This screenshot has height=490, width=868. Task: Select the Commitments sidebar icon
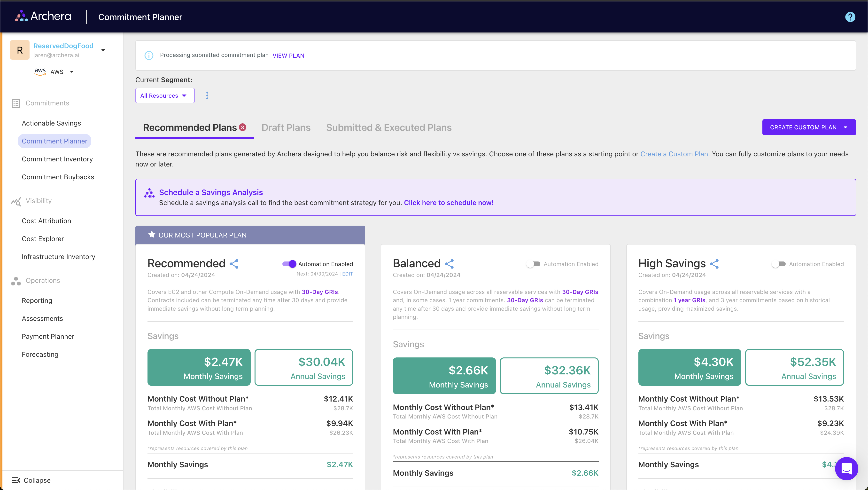15,103
